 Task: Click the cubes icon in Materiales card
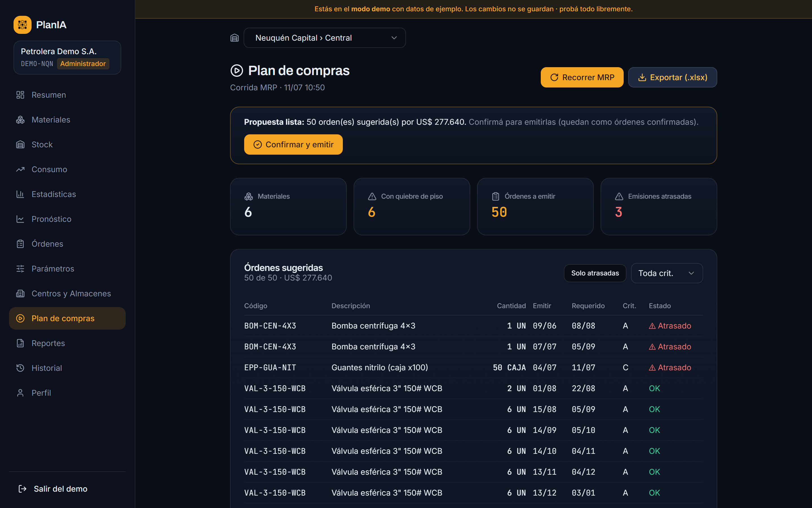(x=249, y=196)
